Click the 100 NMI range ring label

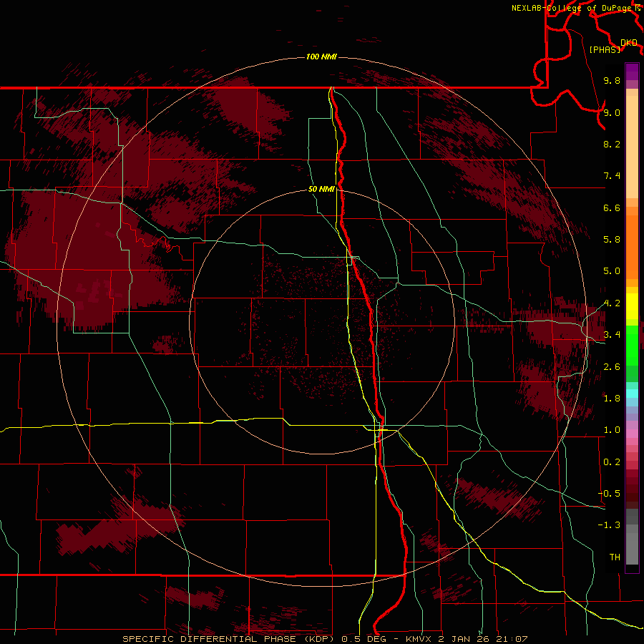pos(321,57)
